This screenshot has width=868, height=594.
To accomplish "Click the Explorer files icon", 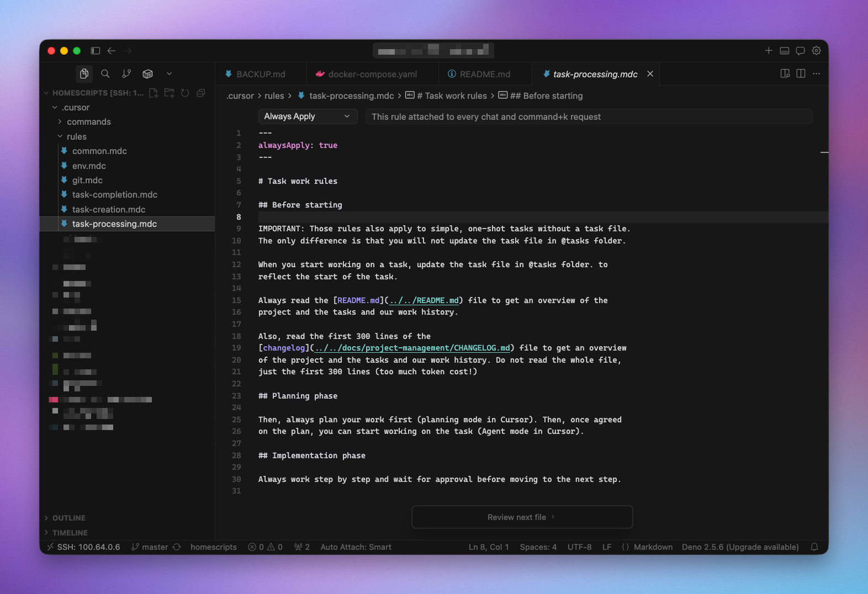I will pyautogui.click(x=84, y=73).
